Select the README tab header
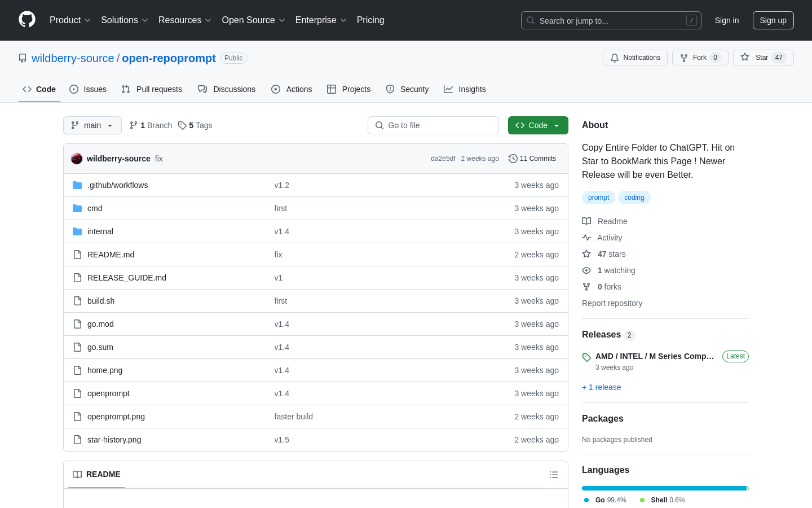 click(96, 475)
